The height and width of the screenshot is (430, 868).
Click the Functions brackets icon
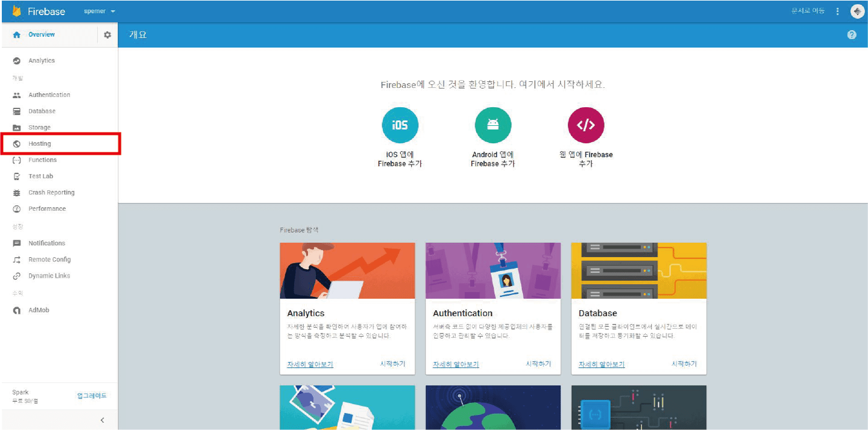click(17, 160)
